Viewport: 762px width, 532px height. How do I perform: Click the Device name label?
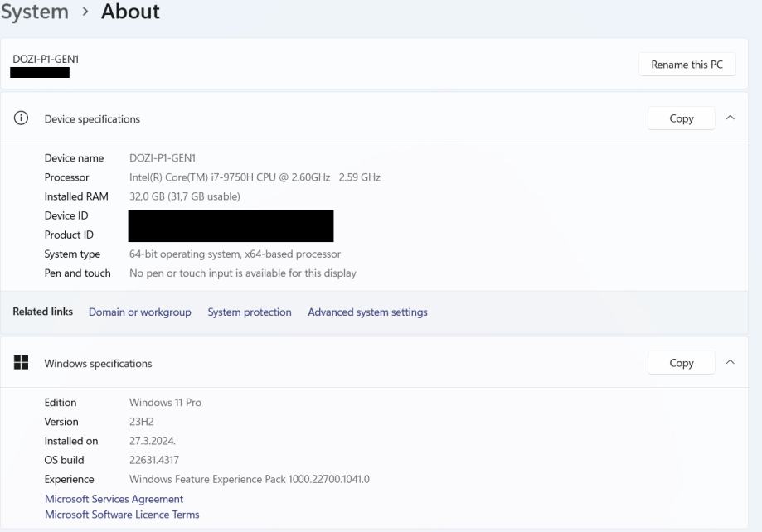point(74,158)
